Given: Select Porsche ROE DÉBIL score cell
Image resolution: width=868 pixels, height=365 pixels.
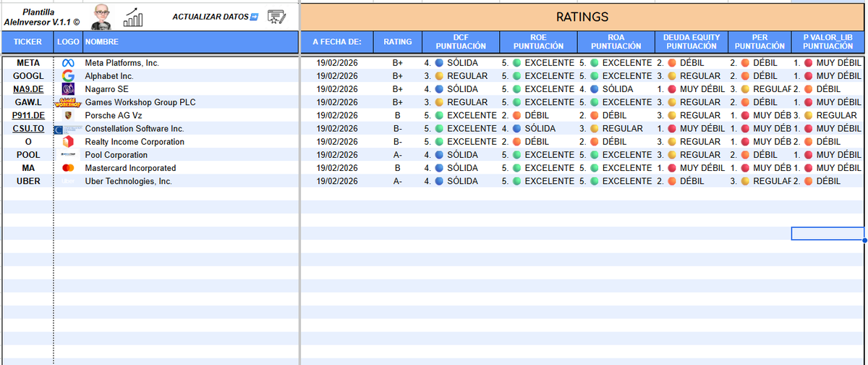Looking at the screenshot, I should (538, 115).
